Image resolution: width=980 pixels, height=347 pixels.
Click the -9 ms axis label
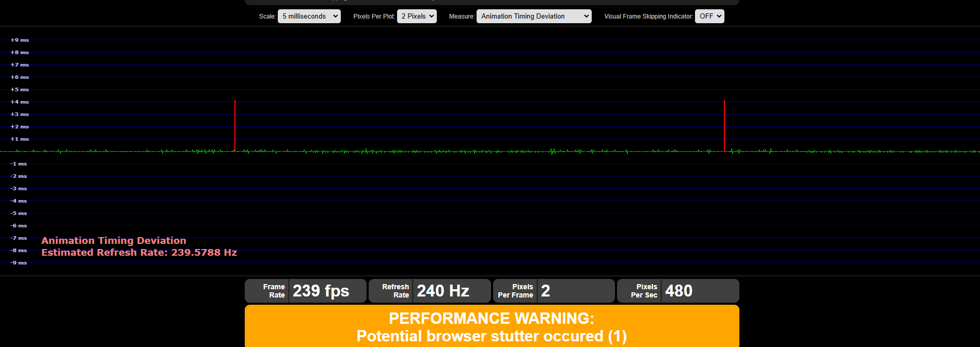pos(19,263)
